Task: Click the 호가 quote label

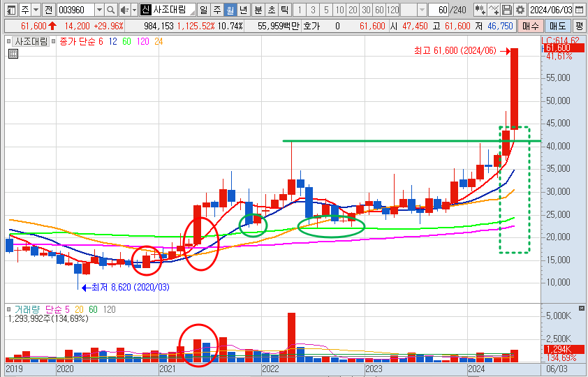Action: [x=312, y=26]
